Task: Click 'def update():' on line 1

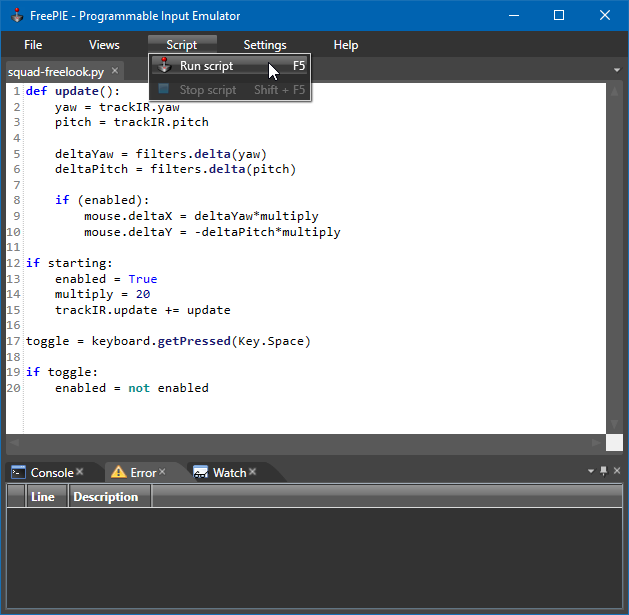Action: (73, 91)
